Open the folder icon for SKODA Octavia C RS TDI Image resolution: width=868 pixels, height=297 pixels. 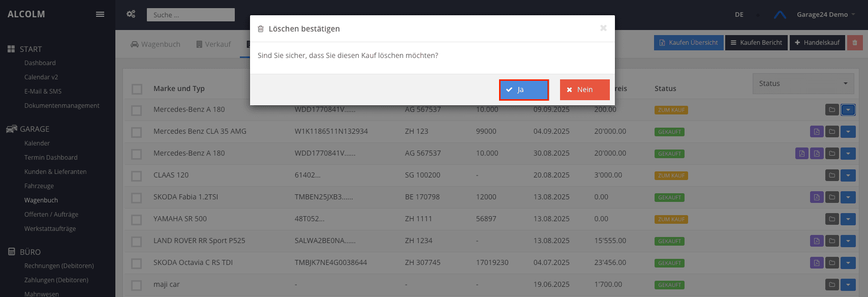(x=832, y=263)
